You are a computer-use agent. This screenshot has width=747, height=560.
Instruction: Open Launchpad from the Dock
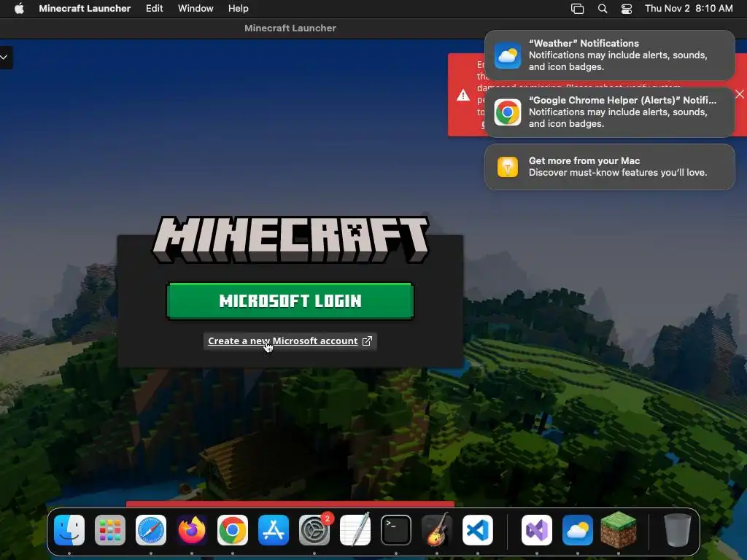[110, 530]
